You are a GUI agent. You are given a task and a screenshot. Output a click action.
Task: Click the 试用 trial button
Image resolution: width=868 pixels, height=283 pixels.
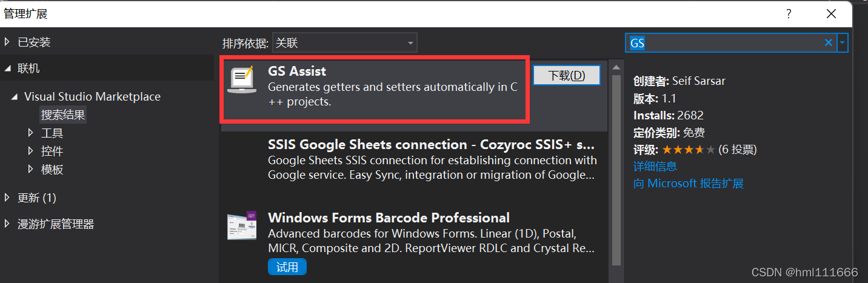(287, 267)
